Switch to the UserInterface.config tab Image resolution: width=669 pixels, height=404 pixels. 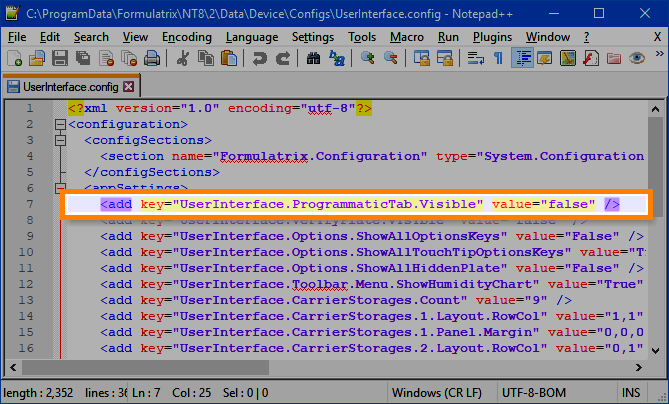[x=63, y=86]
